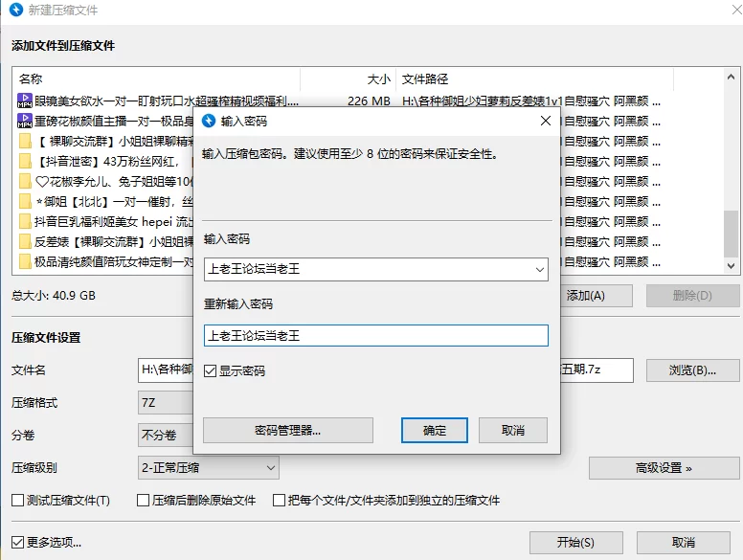The width and height of the screenshot is (743, 560).
Task: Enable 测试压缩文件(T) checkbox
Action: pyautogui.click(x=18, y=501)
